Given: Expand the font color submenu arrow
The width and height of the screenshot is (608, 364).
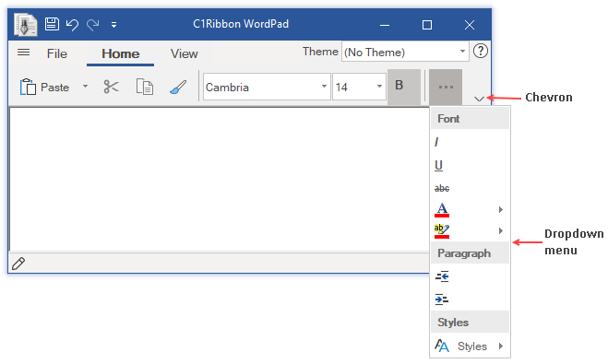Looking at the screenshot, I should point(501,209).
